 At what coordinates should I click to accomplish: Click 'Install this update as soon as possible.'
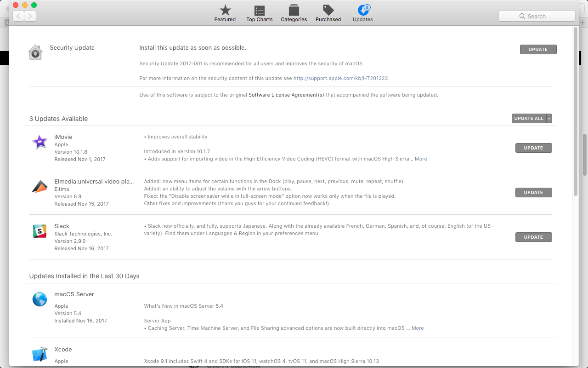tap(192, 47)
